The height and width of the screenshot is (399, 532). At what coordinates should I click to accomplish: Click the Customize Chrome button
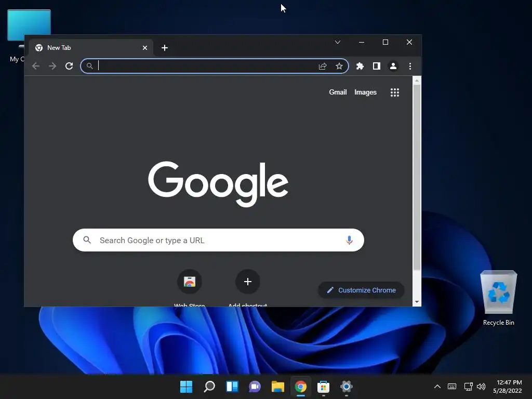point(361,290)
